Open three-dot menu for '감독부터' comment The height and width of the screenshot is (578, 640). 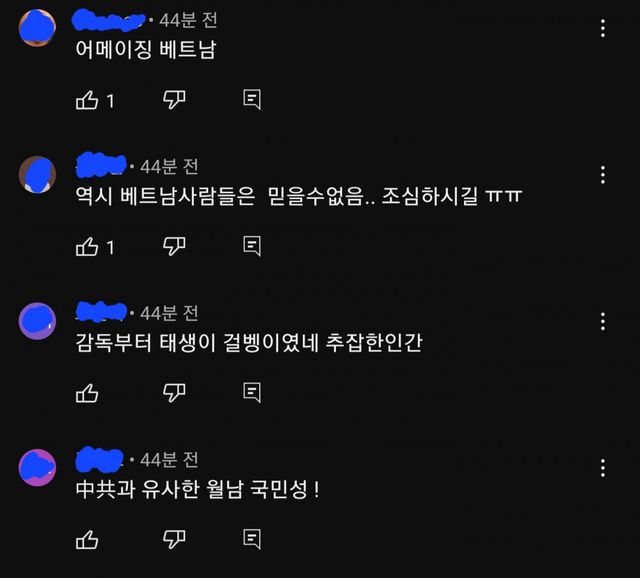click(603, 321)
